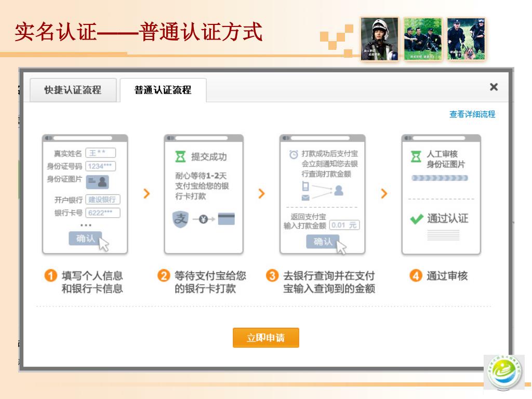Click the Alipay 支 shield icon
The width and height of the screenshot is (532, 399).
180,219
